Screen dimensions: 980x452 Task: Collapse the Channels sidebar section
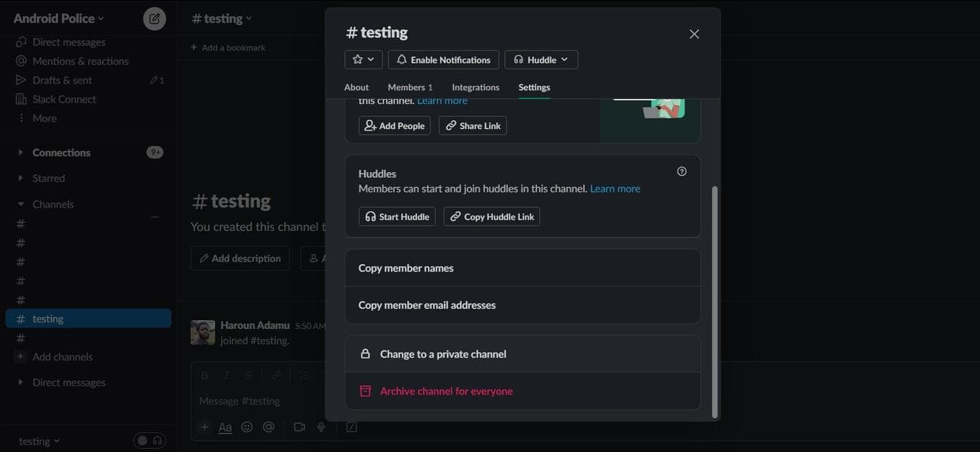pyautogui.click(x=21, y=204)
